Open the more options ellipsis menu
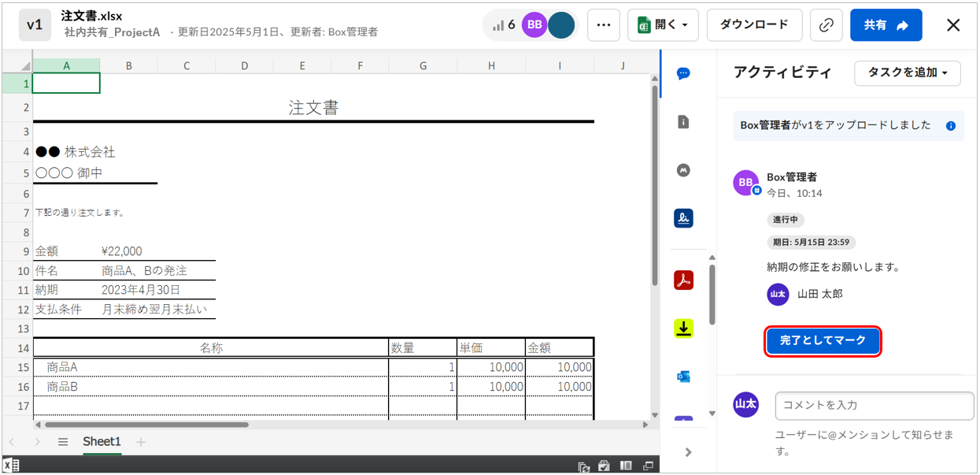 tap(604, 25)
